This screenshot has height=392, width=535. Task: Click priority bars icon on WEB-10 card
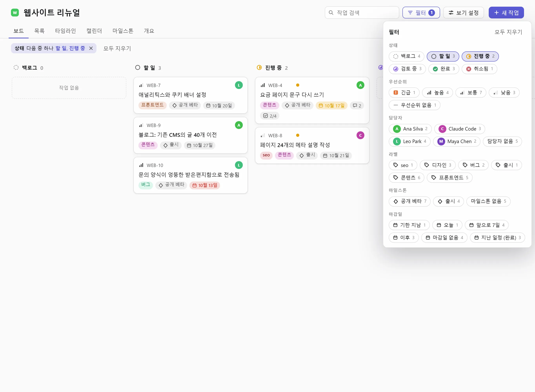coord(141,165)
